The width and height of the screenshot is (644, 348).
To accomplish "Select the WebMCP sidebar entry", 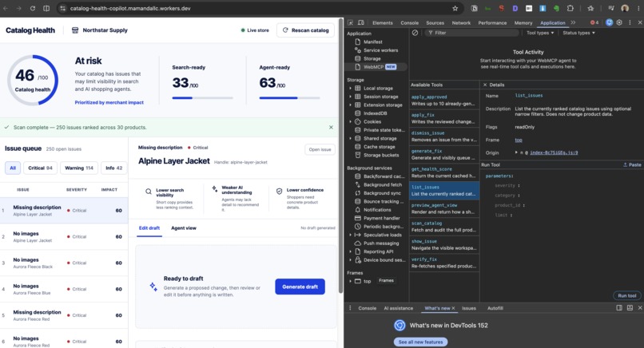I will click(x=376, y=67).
